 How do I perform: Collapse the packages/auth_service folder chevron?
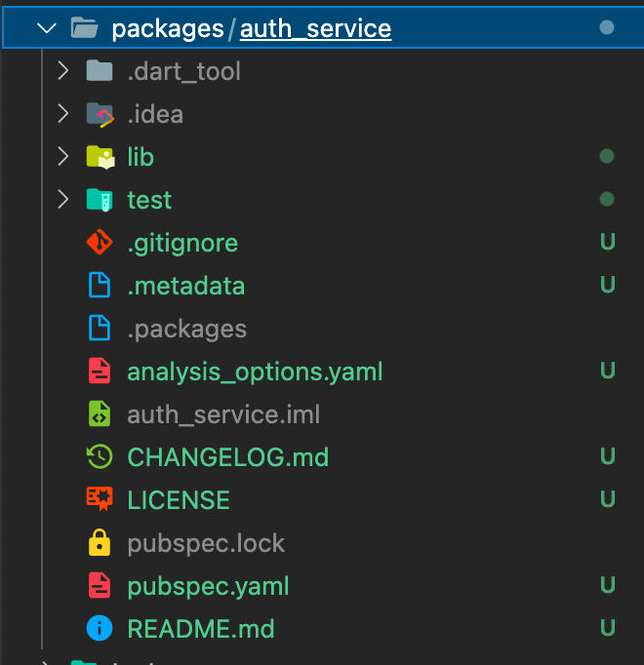coord(45,28)
